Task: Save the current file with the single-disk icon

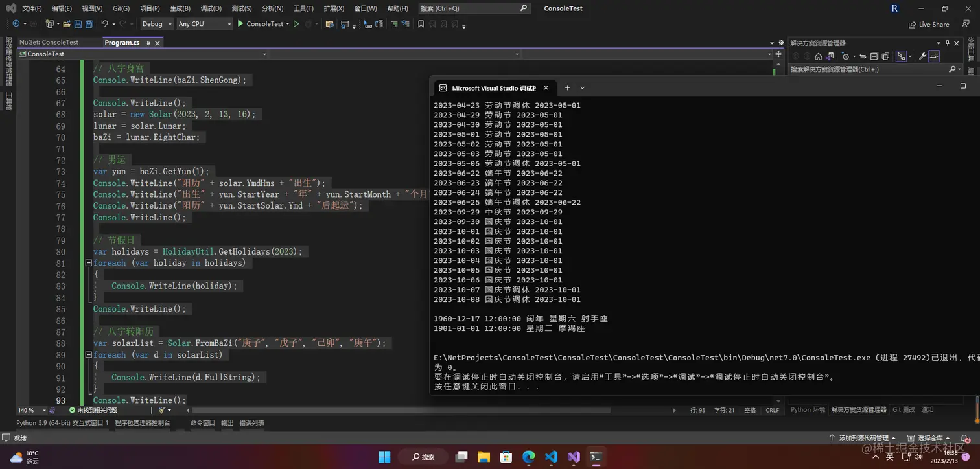Action: coord(78,24)
